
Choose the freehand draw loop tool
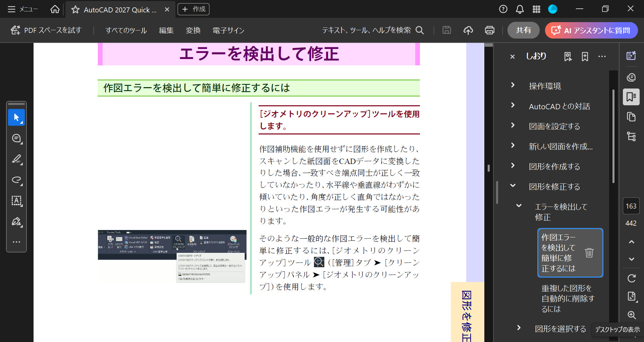pyautogui.click(x=16, y=180)
